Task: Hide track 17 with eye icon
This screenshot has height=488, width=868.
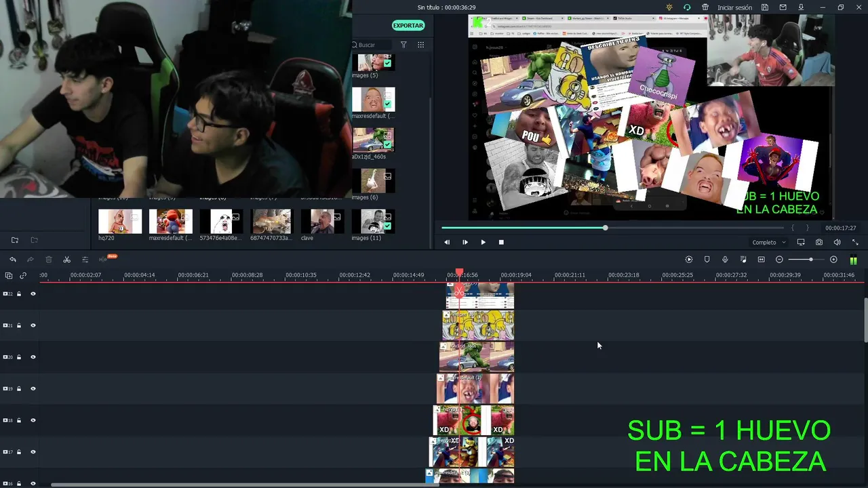Action: (x=33, y=452)
